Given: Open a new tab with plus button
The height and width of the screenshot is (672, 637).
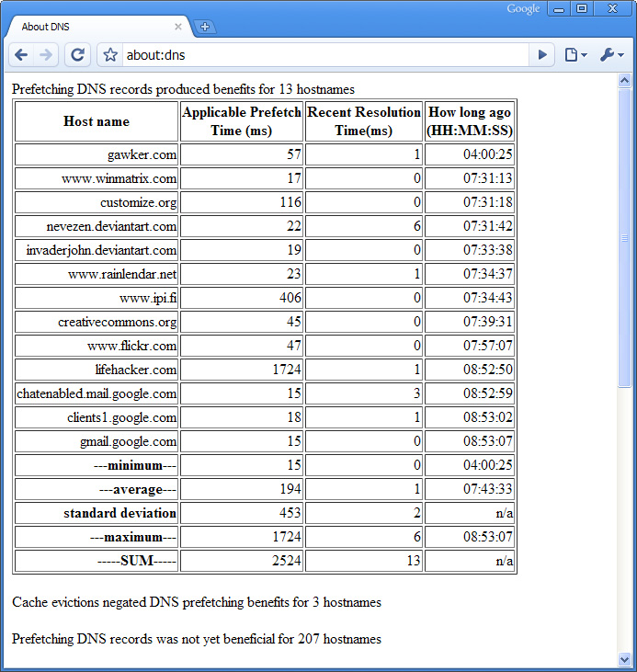Looking at the screenshot, I should (205, 27).
